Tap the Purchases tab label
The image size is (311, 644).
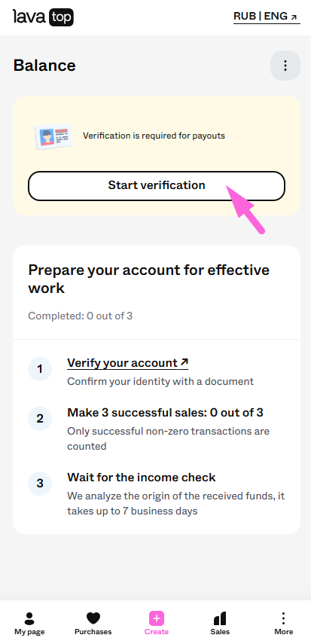(93, 632)
